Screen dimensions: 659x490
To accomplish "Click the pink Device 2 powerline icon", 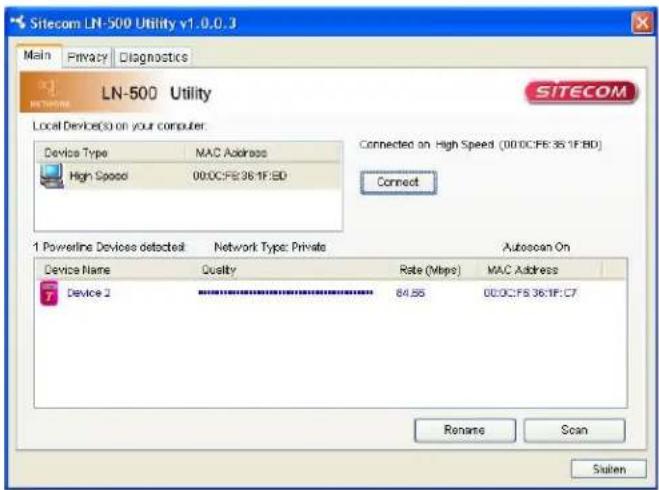I will point(49,293).
